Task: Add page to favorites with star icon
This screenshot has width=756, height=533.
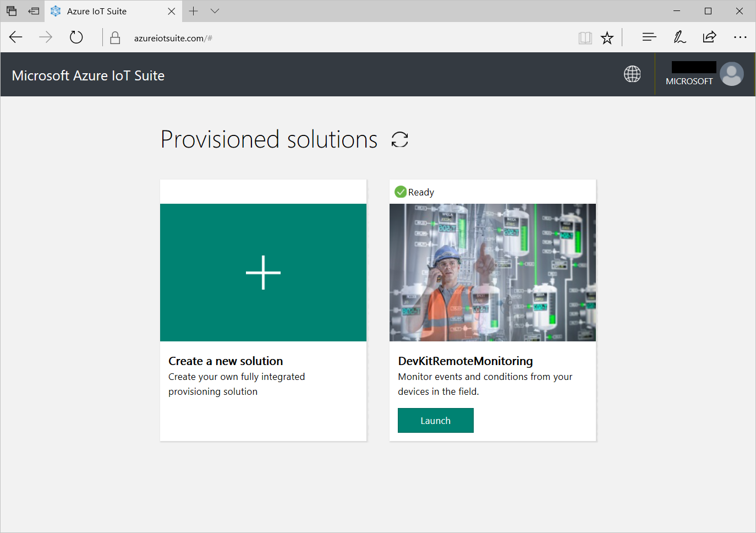Action: pyautogui.click(x=607, y=38)
